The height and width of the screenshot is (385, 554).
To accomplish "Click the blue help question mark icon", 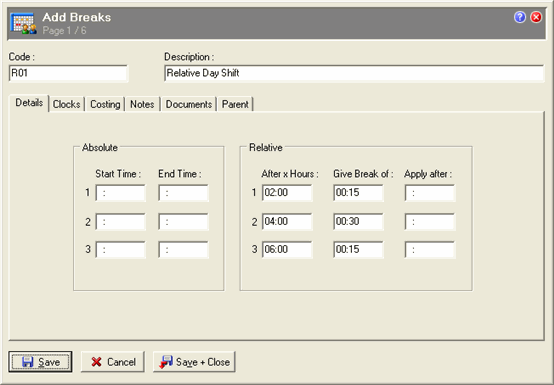I will [520, 17].
